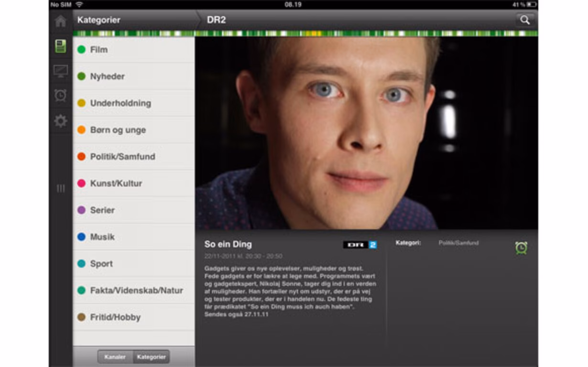
Task: Open the Kategorier breadcrumb
Action: click(100, 20)
